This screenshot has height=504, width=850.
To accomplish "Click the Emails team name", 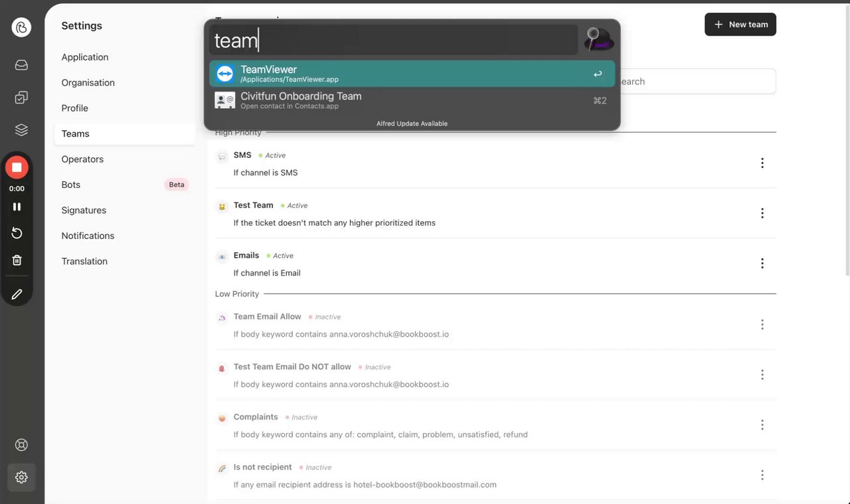I will pyautogui.click(x=246, y=255).
